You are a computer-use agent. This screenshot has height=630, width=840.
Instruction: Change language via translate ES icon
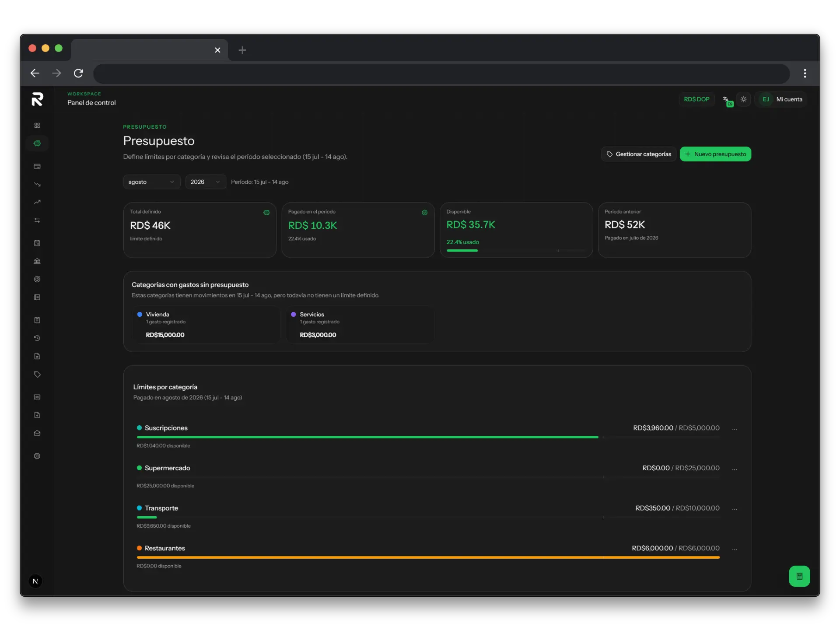[x=728, y=100]
